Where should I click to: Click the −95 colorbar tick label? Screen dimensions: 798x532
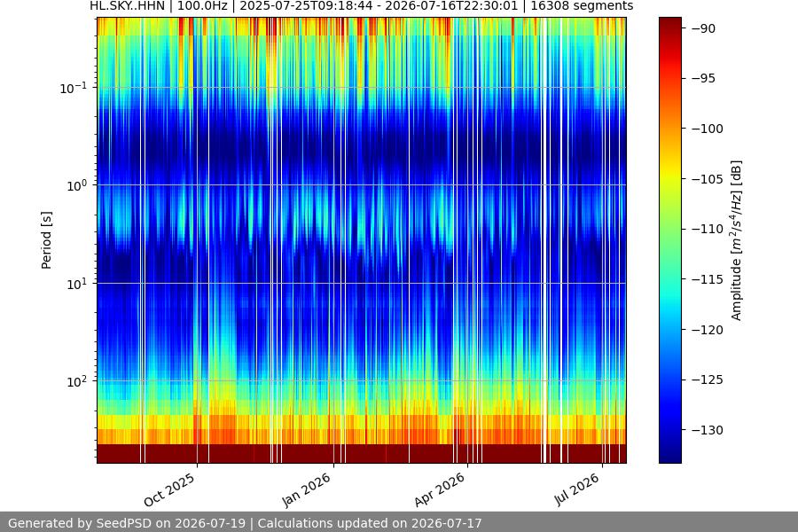tap(703, 78)
